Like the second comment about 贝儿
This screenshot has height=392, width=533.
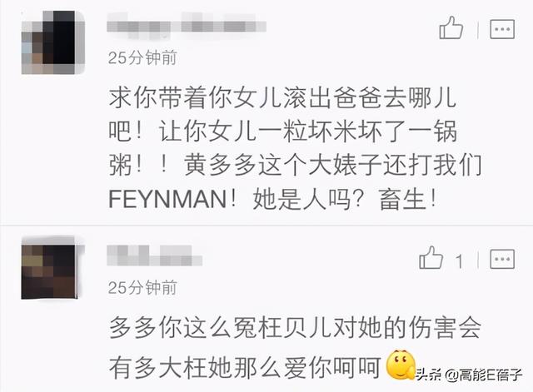pos(431,258)
